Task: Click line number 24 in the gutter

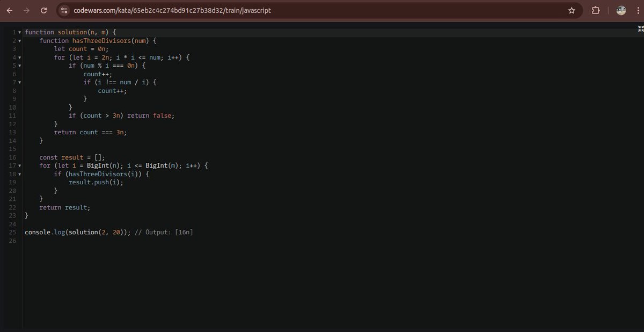Action: pos(12,224)
